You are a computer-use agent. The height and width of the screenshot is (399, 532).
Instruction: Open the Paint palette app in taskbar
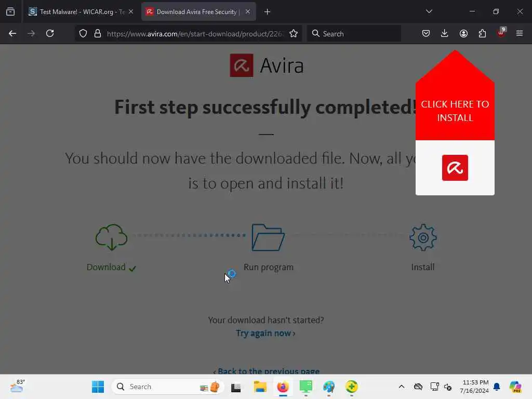coord(329,387)
